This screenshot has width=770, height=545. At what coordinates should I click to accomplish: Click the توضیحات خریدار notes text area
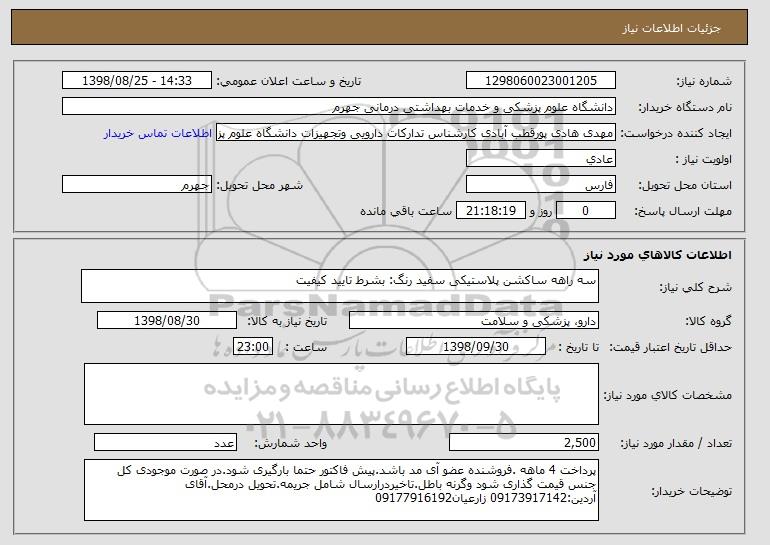[341, 490]
